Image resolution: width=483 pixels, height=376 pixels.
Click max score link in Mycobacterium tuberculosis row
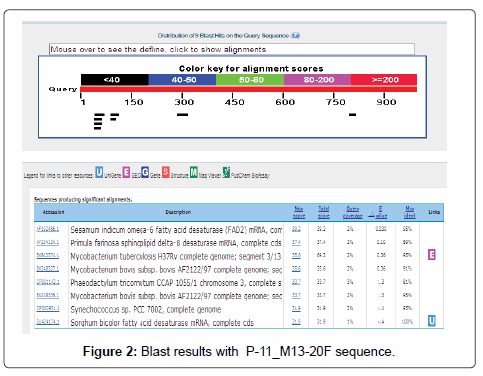pyautogui.click(x=296, y=256)
